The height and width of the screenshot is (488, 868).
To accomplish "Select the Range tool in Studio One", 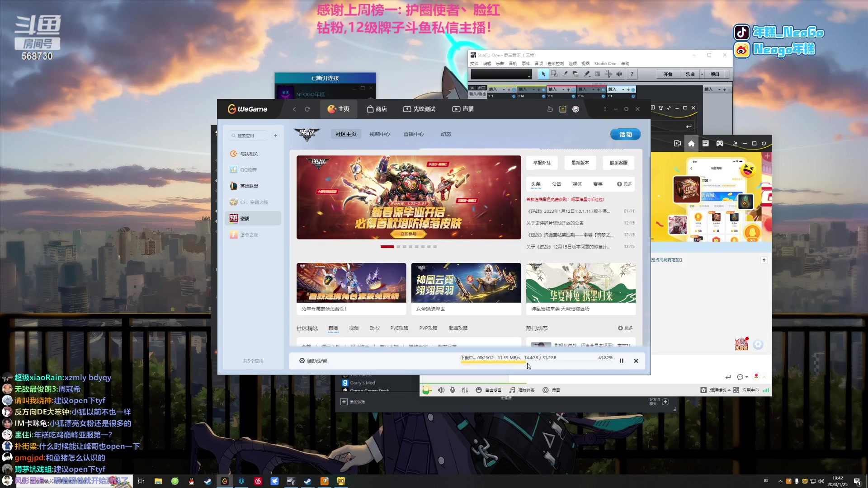I will 554,74.
